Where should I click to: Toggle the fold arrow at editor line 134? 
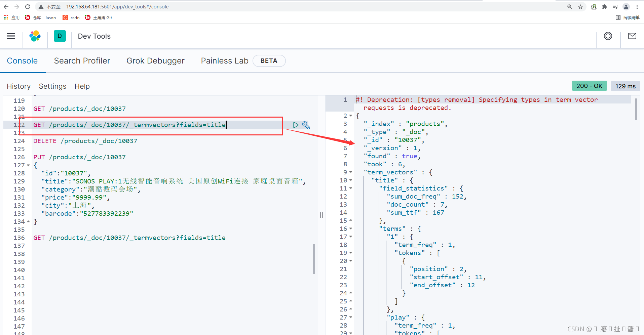[28, 222]
